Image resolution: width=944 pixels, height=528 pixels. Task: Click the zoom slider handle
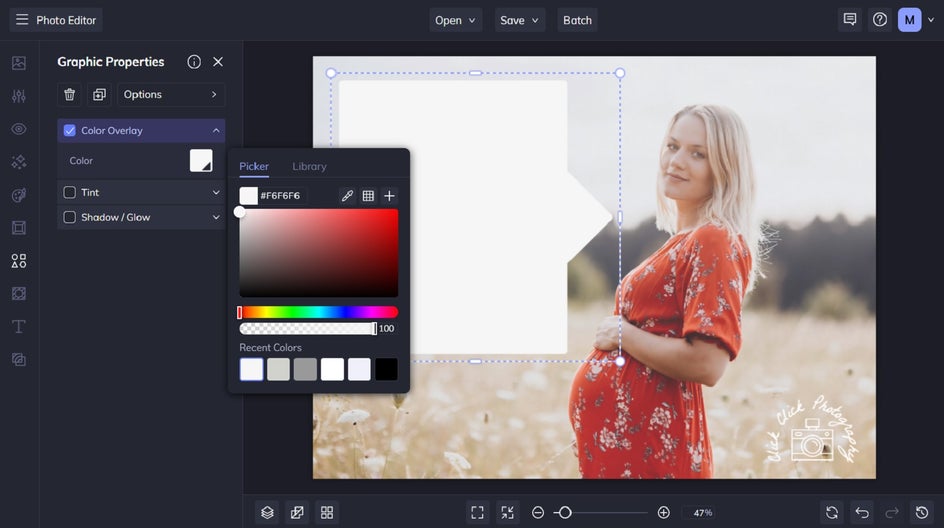click(565, 512)
